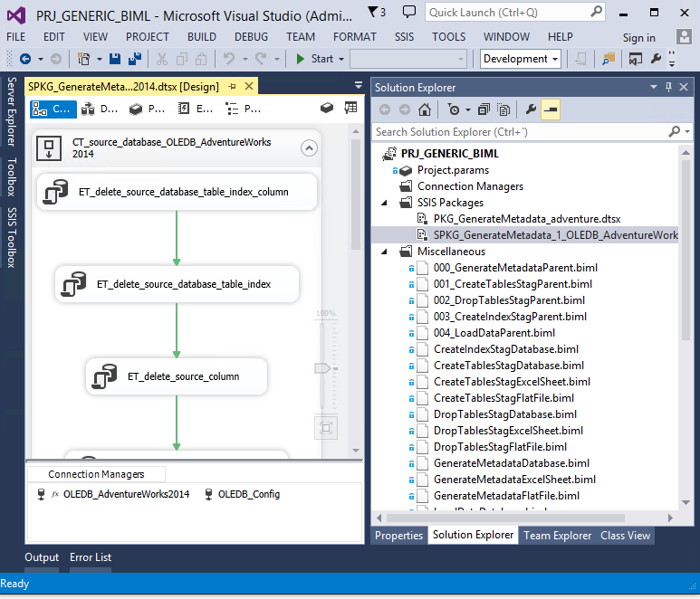
Task: Click the Find in Files toolbar icon
Action: [x=609, y=59]
